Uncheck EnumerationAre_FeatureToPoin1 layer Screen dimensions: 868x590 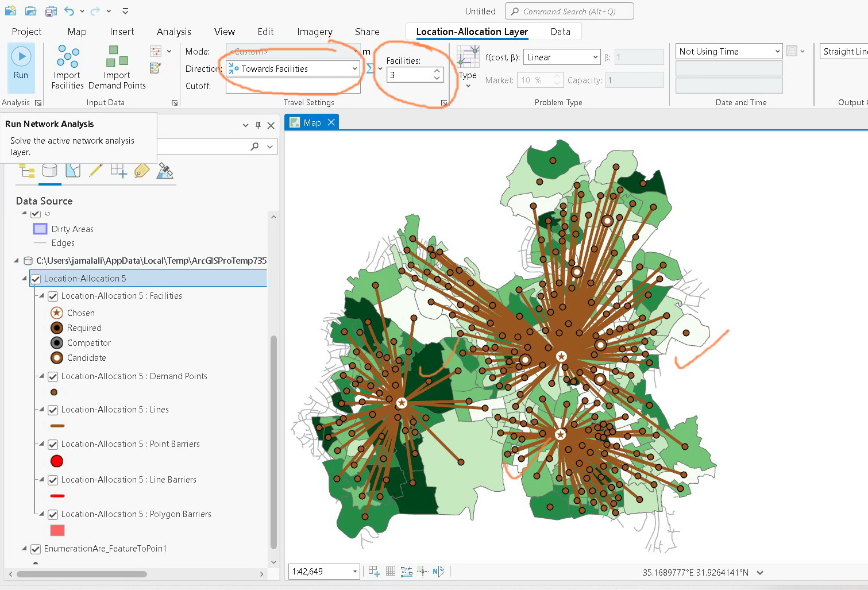click(x=36, y=549)
